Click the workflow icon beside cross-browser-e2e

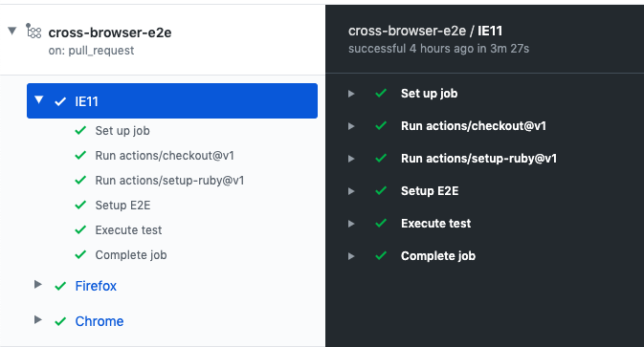point(33,31)
